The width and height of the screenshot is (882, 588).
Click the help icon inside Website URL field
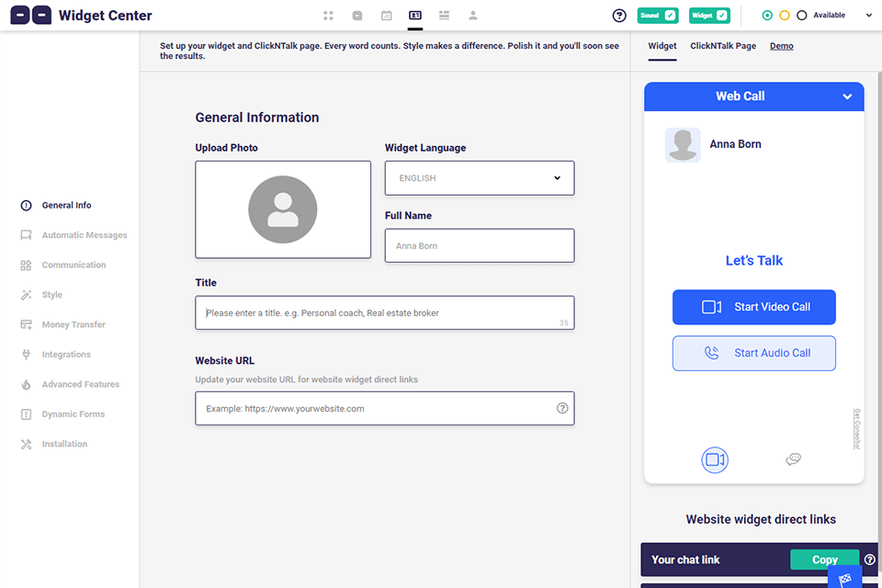point(562,409)
